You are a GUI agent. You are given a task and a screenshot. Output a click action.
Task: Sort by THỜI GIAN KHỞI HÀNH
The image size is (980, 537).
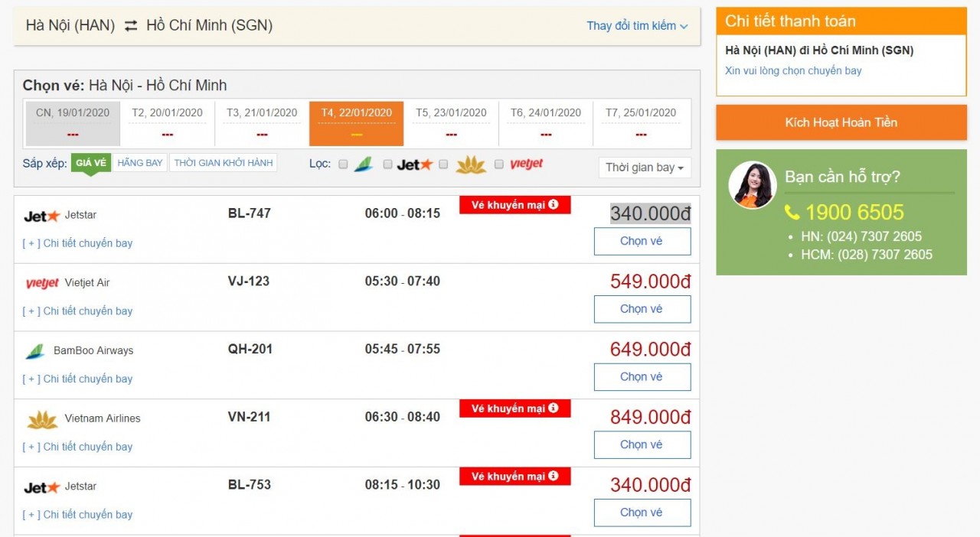(223, 163)
